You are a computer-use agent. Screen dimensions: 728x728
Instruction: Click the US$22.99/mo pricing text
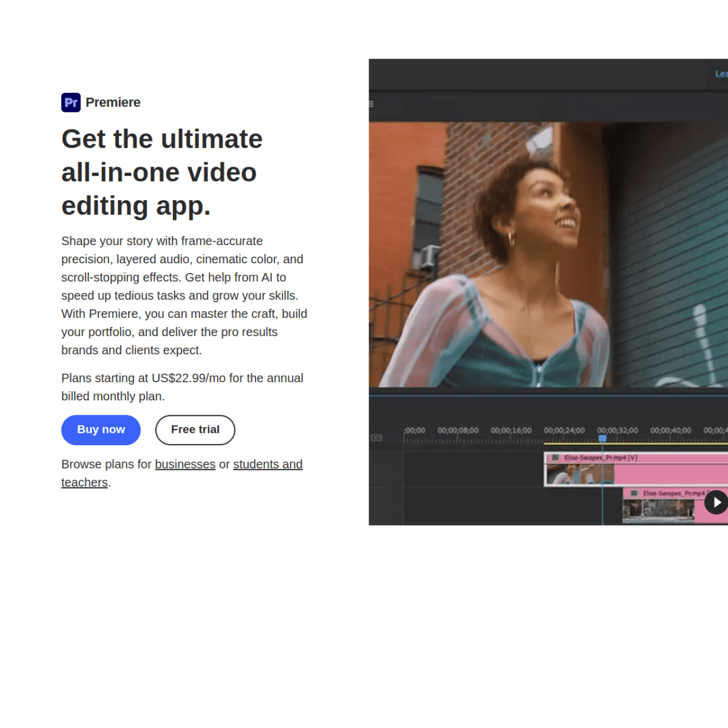pyautogui.click(x=188, y=378)
